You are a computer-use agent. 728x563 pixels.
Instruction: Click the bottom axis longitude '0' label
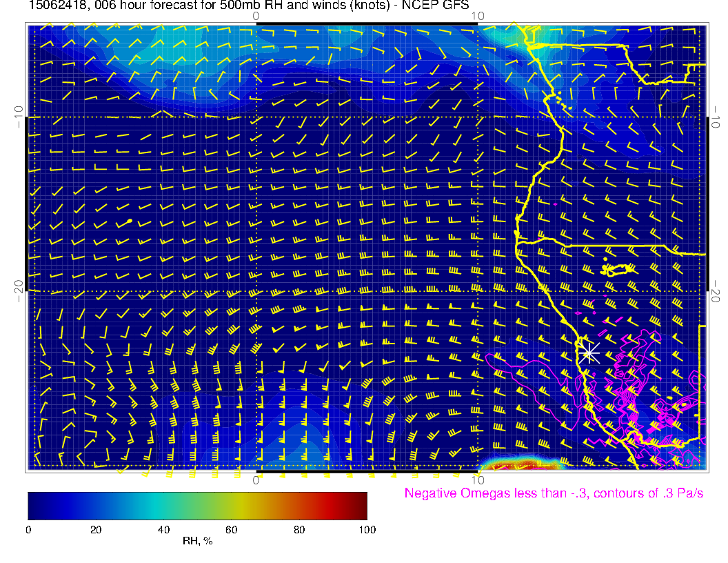pyautogui.click(x=256, y=480)
